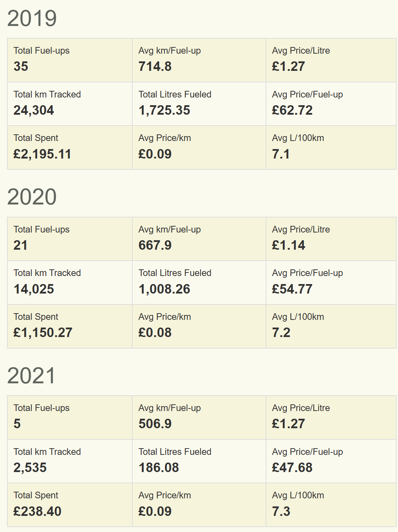Select 2019 Total Spent £2,195.11
The image size is (398, 532).
click(42, 154)
